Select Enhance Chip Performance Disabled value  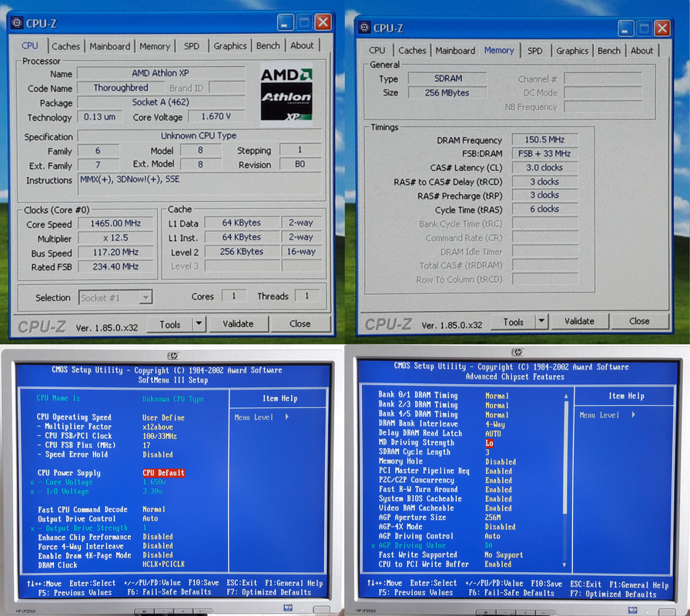(158, 537)
